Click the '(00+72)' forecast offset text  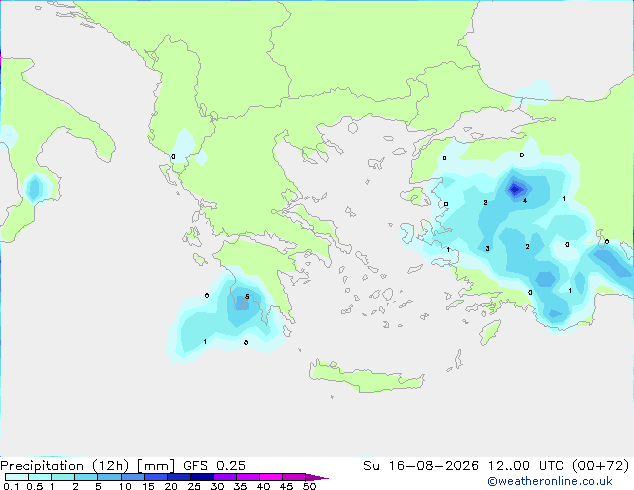pyautogui.click(x=601, y=466)
